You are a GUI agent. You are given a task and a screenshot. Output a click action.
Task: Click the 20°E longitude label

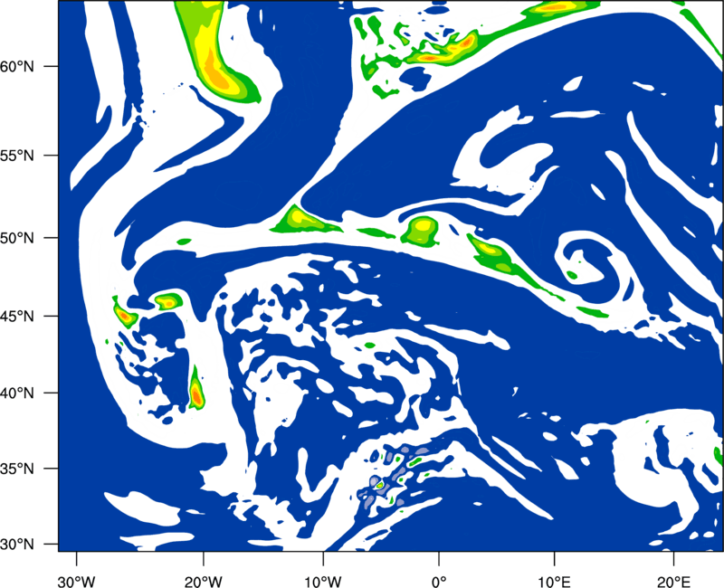(673, 582)
